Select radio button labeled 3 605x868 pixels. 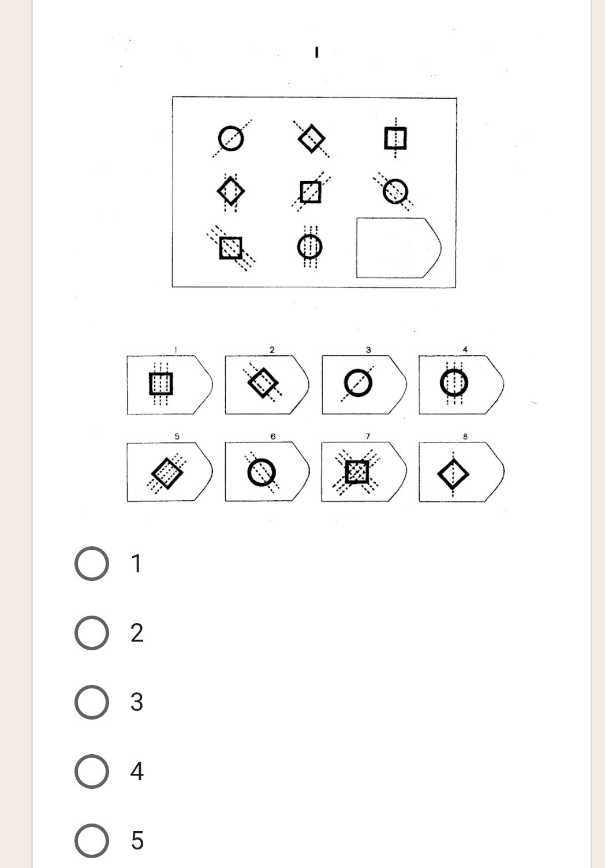[91, 702]
